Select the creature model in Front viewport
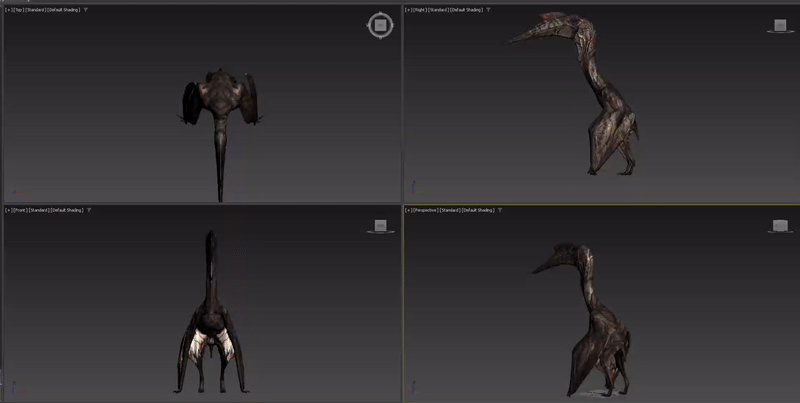 coord(210,320)
